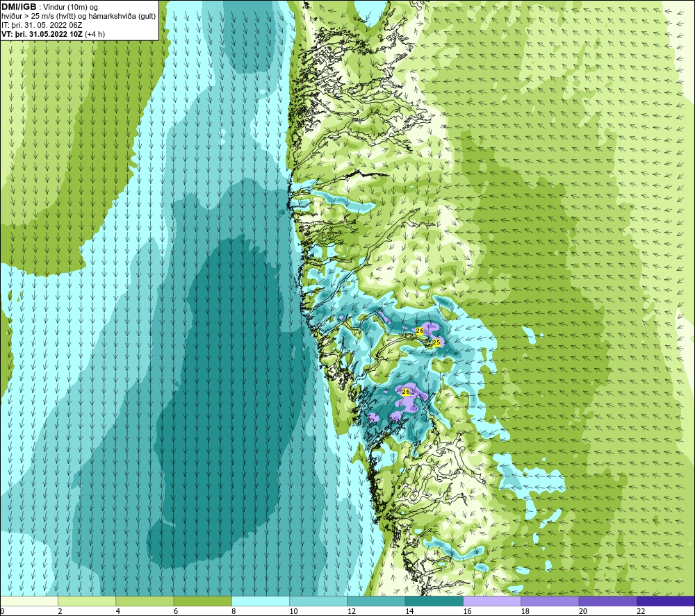The width and height of the screenshot is (695, 616).
Task: Click the '4' tick label on the scale
Action: (x=118, y=611)
